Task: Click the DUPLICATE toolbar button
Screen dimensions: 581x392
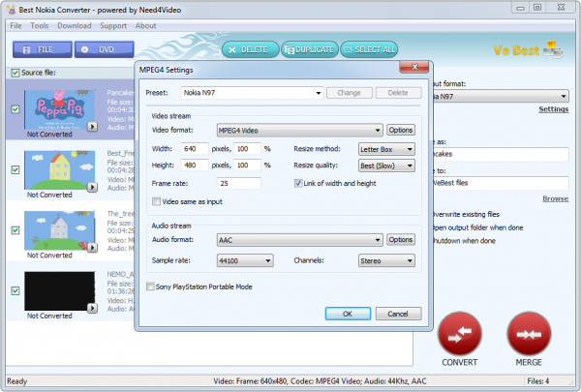Action: coord(310,49)
